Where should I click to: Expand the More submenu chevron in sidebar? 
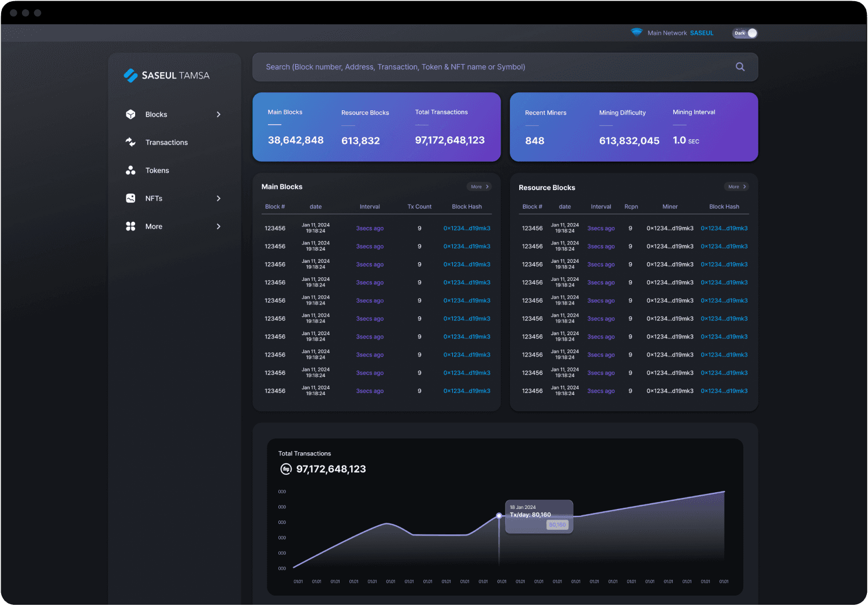coord(218,226)
